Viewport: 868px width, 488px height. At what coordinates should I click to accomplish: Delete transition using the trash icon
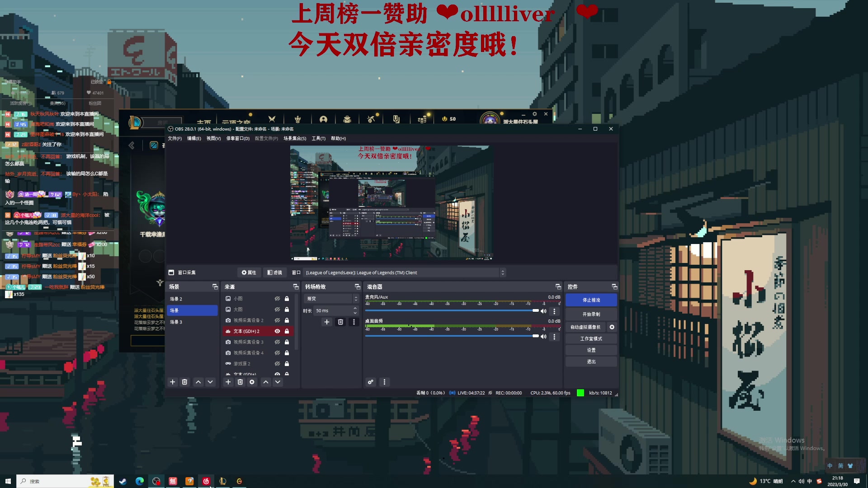click(340, 322)
